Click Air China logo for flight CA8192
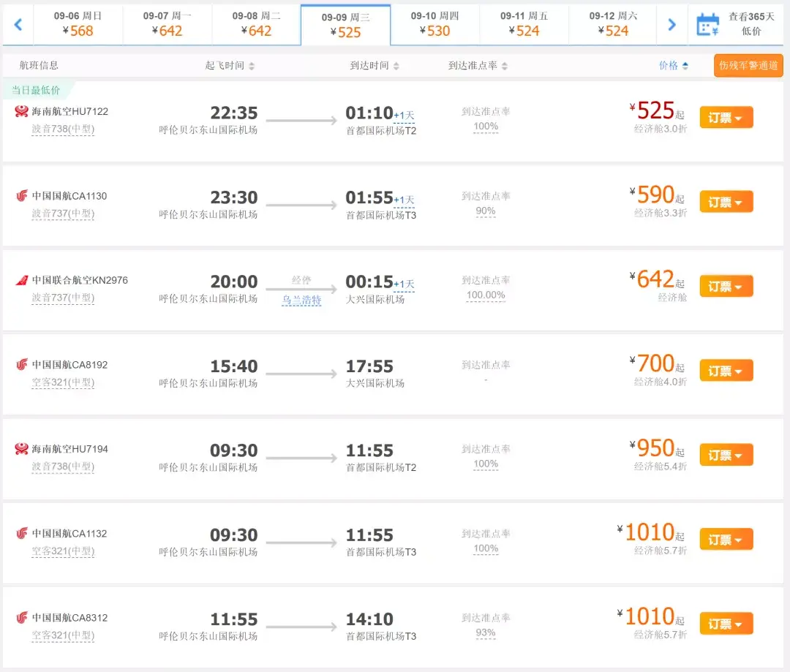The image size is (790, 672). [x=21, y=364]
